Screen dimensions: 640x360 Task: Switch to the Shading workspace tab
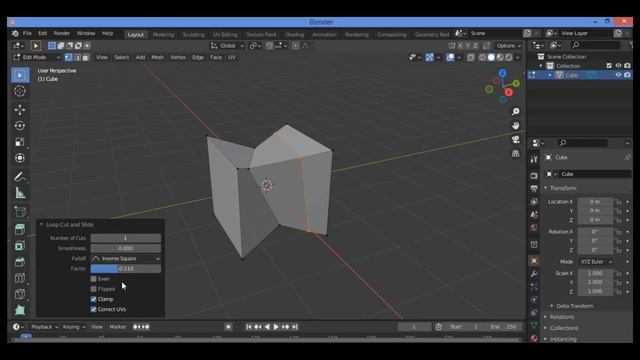point(294,35)
